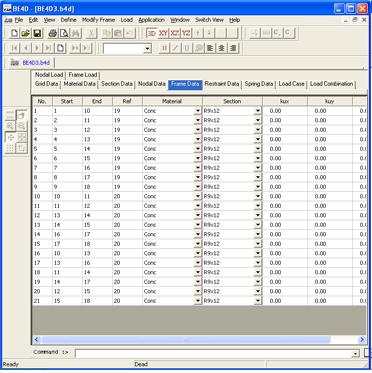
Task: Switch to the Material Data tab
Action: coord(80,84)
